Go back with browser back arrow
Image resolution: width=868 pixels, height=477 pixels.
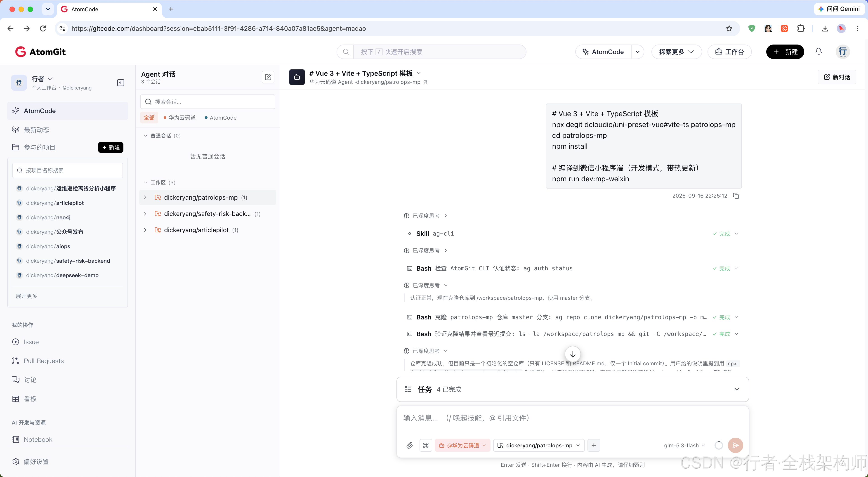click(x=10, y=29)
